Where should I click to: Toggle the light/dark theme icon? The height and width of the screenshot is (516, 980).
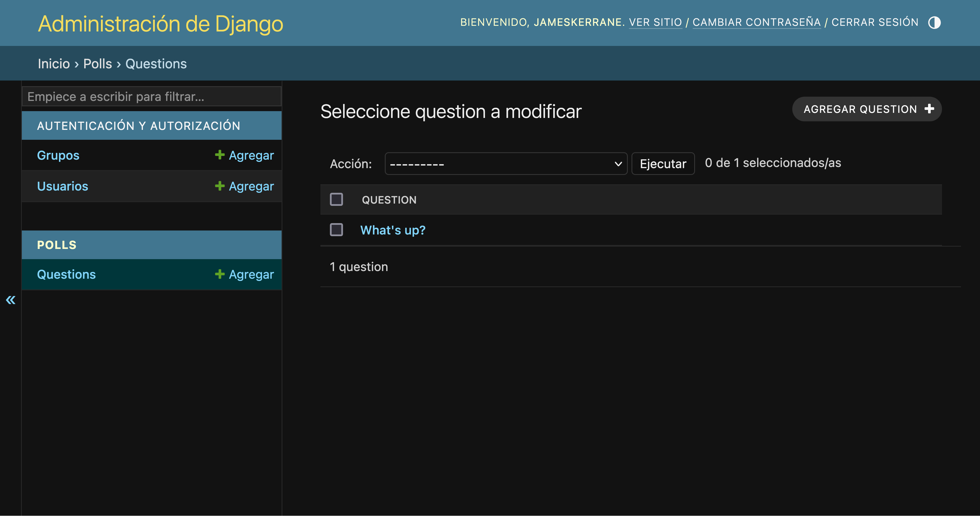(934, 22)
